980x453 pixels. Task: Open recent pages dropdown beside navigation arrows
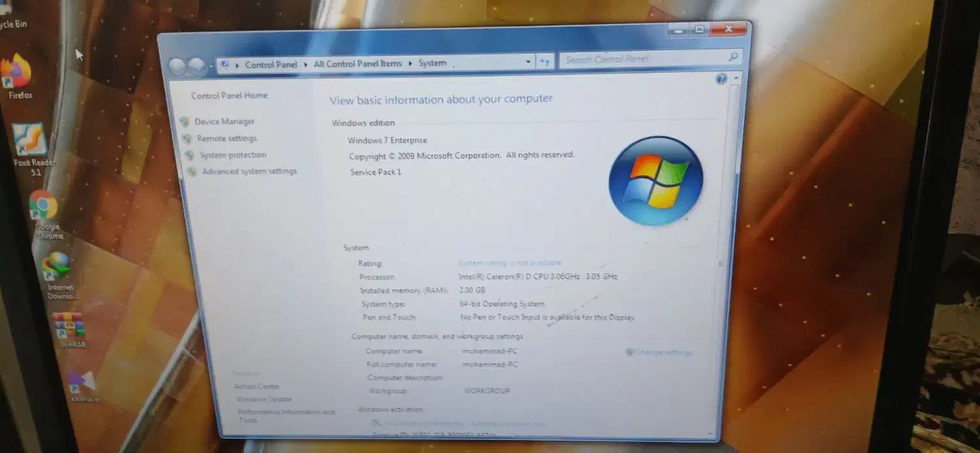click(x=211, y=67)
